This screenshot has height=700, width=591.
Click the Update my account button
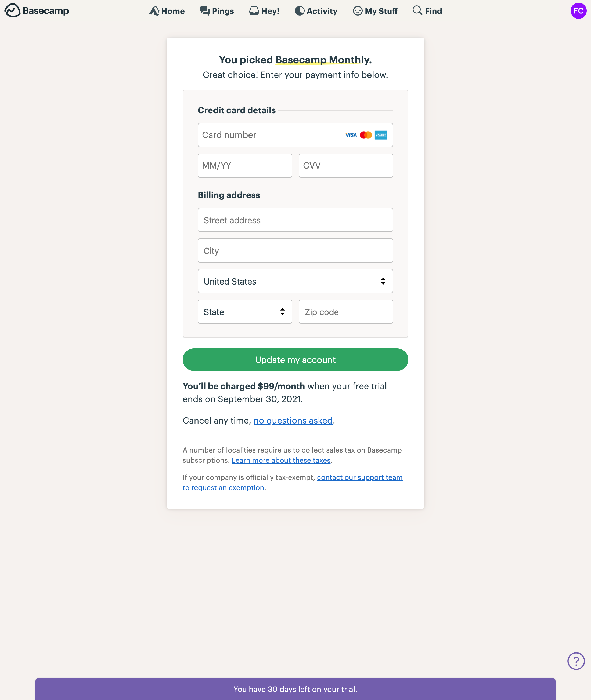[x=295, y=360]
